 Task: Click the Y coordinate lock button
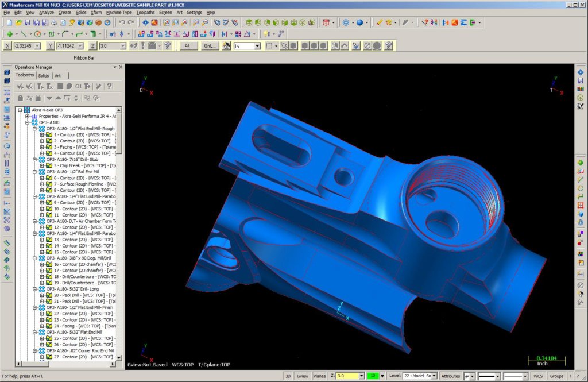(51, 46)
